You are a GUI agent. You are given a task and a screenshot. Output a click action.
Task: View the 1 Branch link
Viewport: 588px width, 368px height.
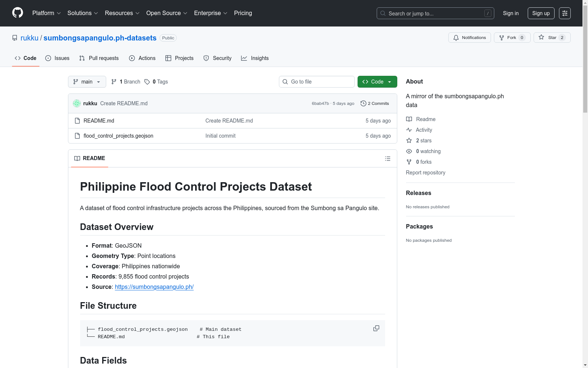click(x=126, y=82)
